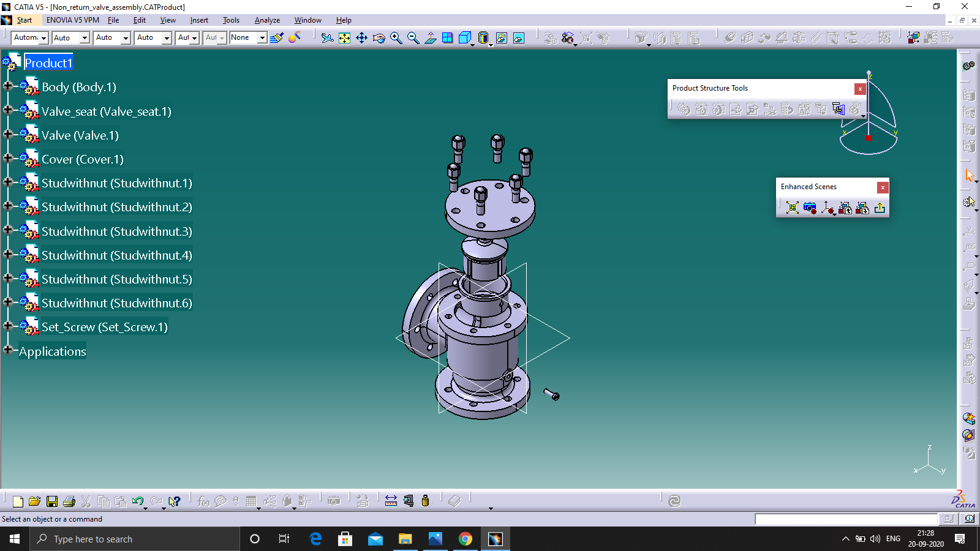Click the Undo arrow icon
The width and height of the screenshot is (980, 551).
(x=138, y=501)
